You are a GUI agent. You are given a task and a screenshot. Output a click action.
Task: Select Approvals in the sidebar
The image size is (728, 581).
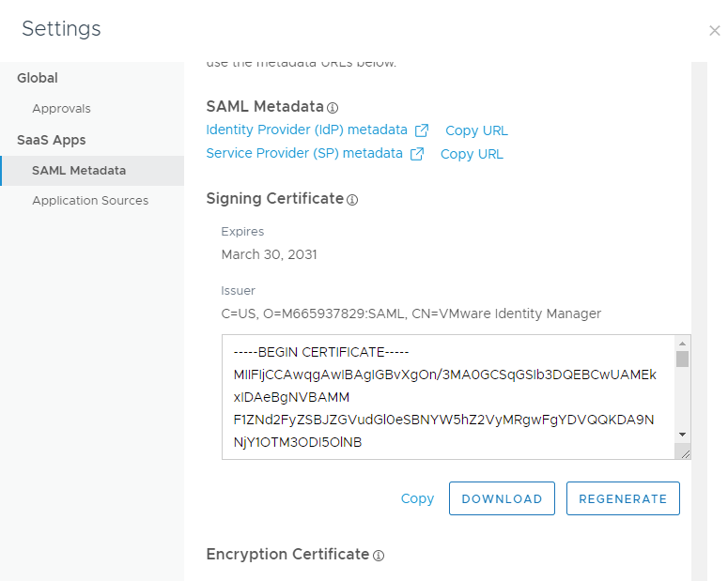point(61,109)
